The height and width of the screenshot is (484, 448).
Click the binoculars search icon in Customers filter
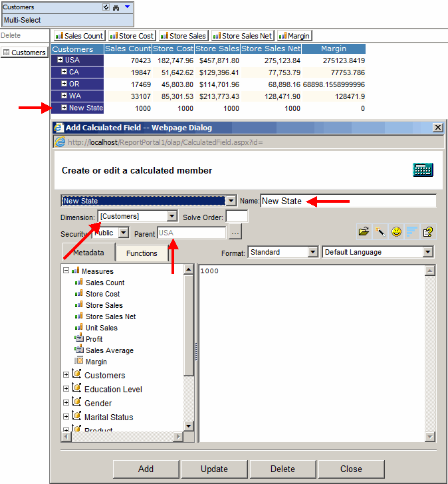click(x=116, y=7)
